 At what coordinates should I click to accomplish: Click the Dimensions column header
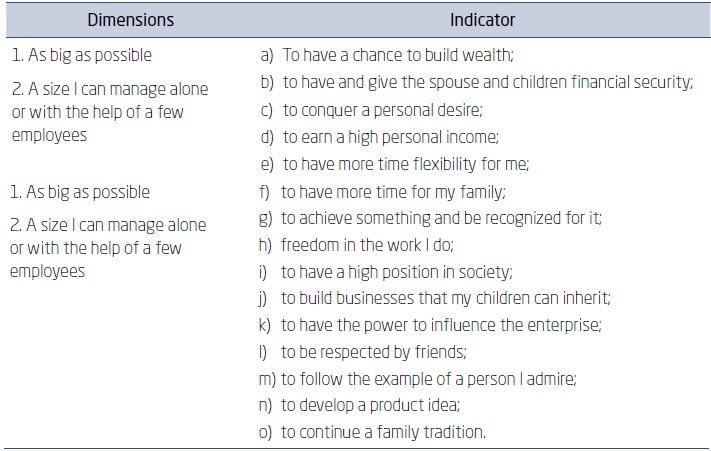[x=130, y=20]
